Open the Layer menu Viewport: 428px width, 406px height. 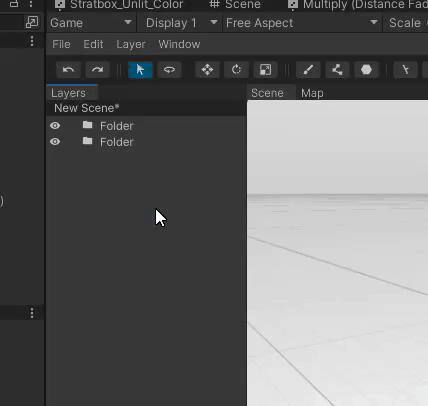point(131,44)
